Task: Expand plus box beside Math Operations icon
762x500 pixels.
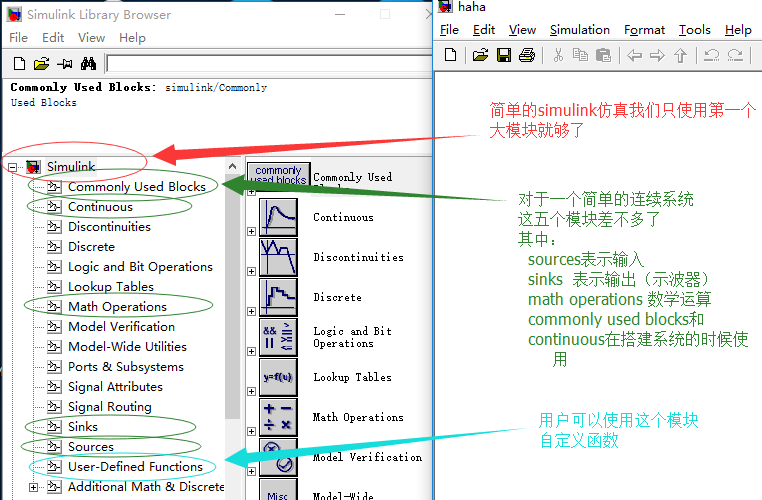Action: (x=251, y=431)
